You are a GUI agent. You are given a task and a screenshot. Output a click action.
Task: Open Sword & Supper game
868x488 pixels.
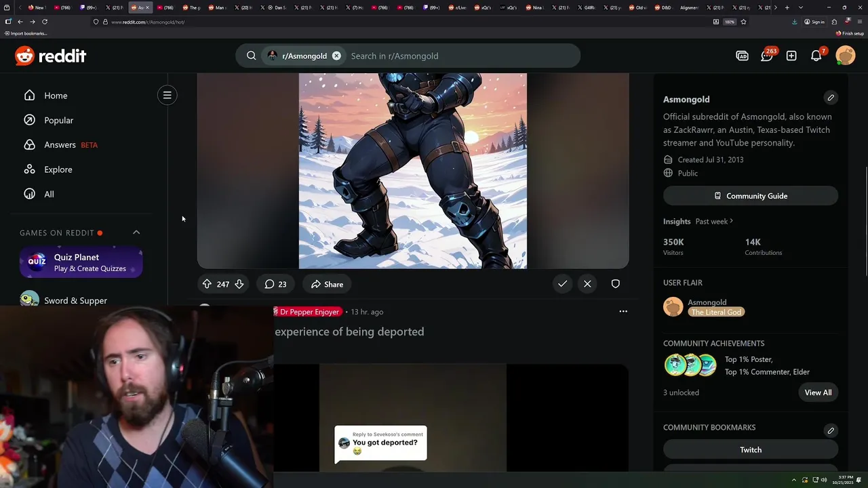tap(75, 300)
